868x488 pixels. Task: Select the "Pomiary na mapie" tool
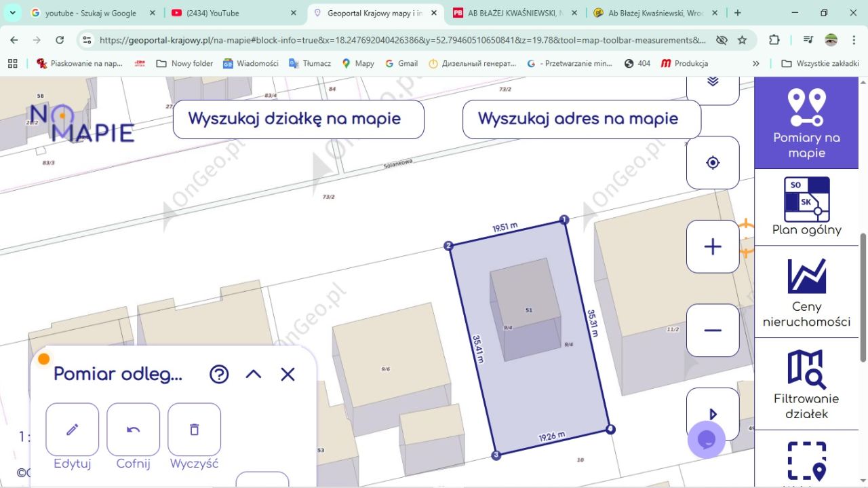(x=806, y=122)
